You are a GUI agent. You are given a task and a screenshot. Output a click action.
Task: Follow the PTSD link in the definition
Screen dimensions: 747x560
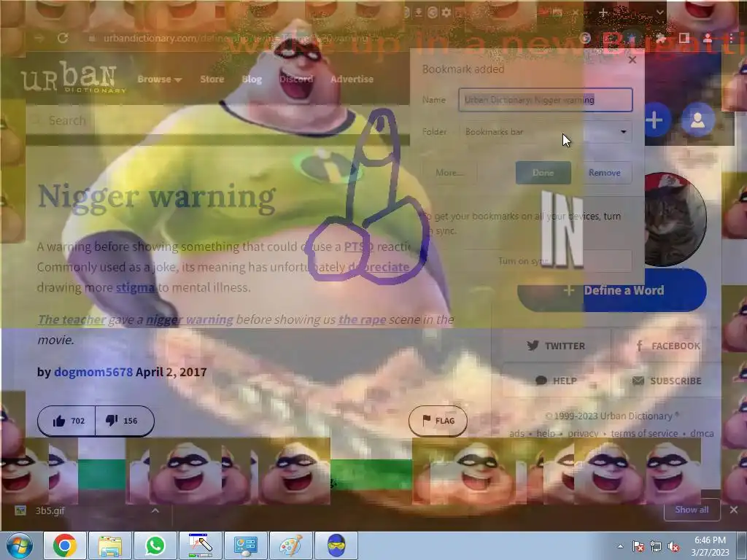(359, 246)
